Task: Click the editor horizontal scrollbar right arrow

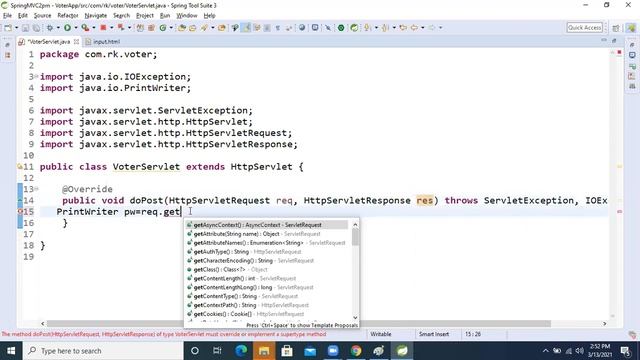Action: coord(604,324)
